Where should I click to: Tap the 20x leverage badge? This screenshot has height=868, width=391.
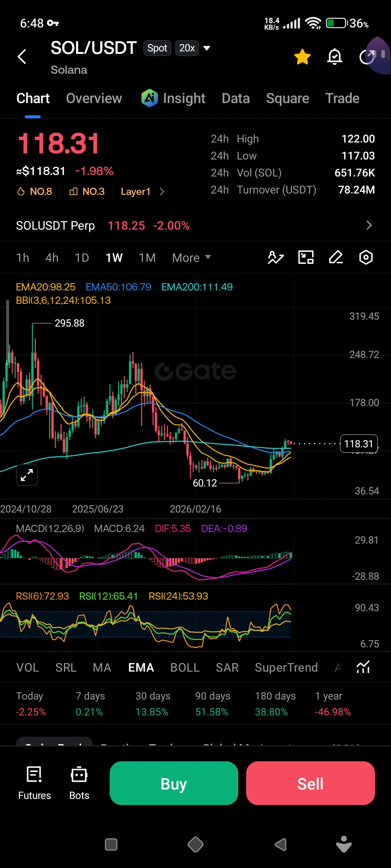[x=187, y=48]
